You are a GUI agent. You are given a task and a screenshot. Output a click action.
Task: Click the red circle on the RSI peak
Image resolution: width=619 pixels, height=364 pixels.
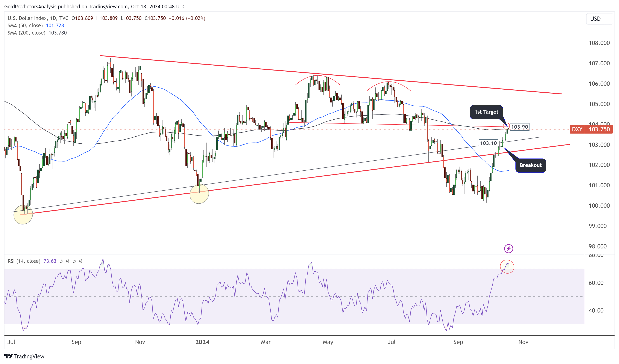(507, 266)
